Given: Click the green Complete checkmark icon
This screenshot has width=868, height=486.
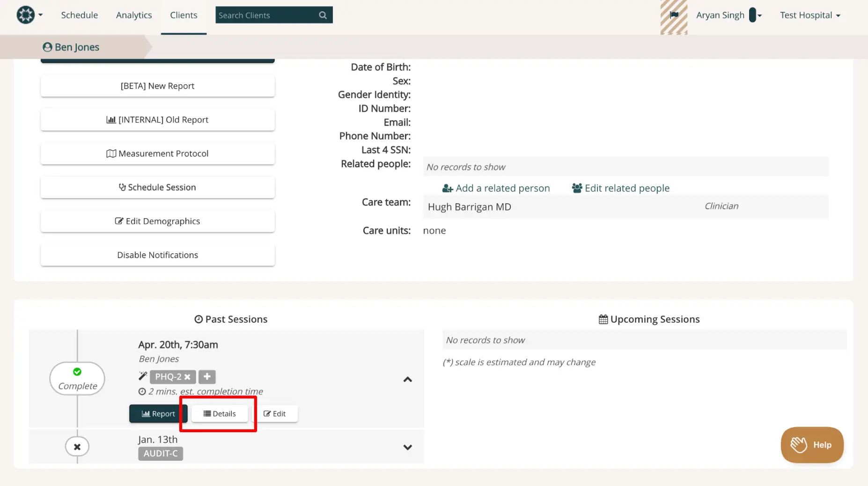Looking at the screenshot, I should click(x=77, y=371).
